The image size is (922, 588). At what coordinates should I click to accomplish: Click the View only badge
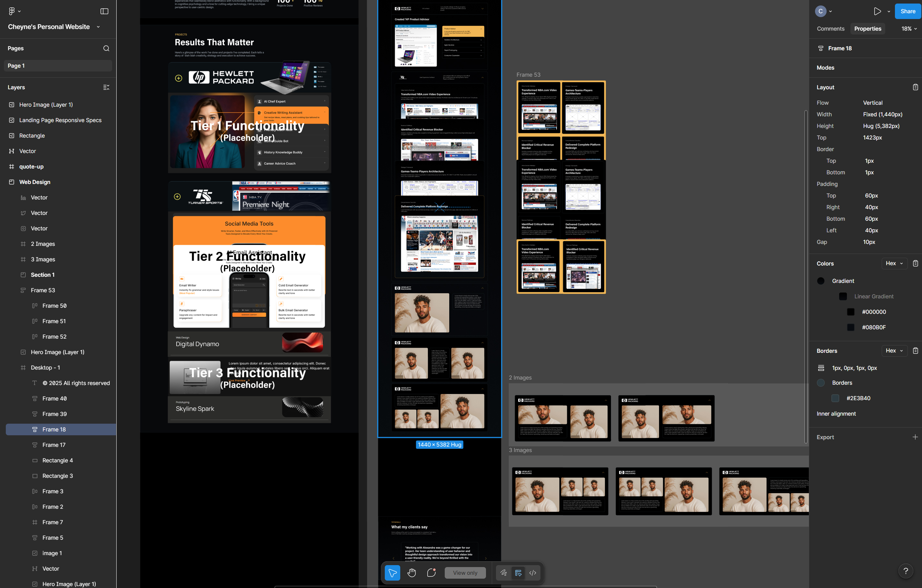pyautogui.click(x=465, y=573)
